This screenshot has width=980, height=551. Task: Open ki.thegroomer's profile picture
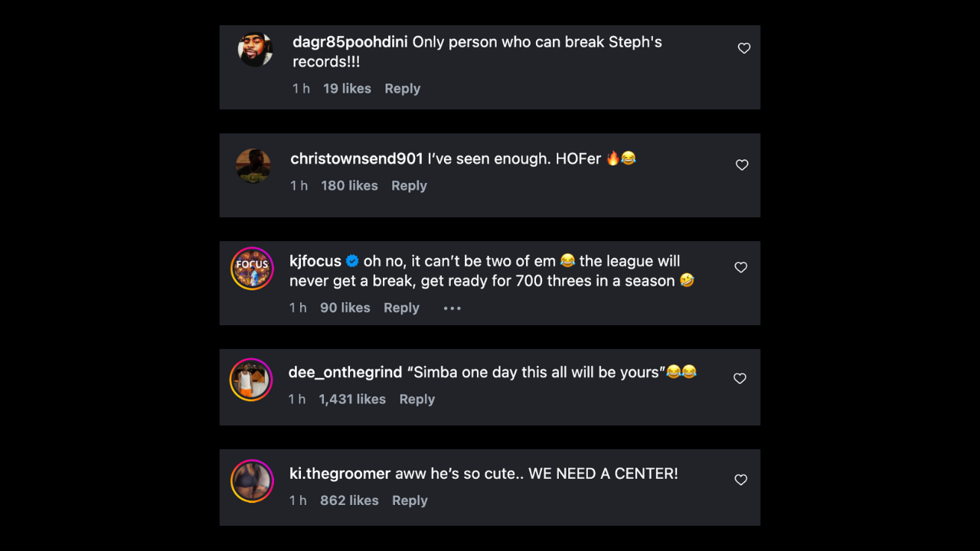[x=252, y=480]
